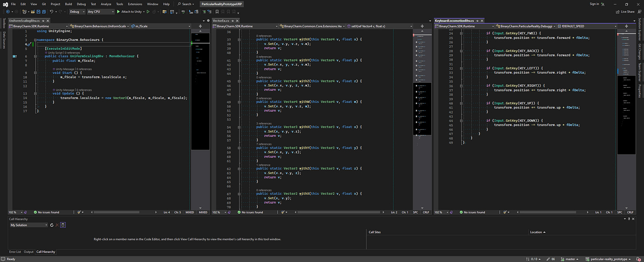The image size is (644, 262).
Task: Open the Extensions menu
Action: [135, 4]
